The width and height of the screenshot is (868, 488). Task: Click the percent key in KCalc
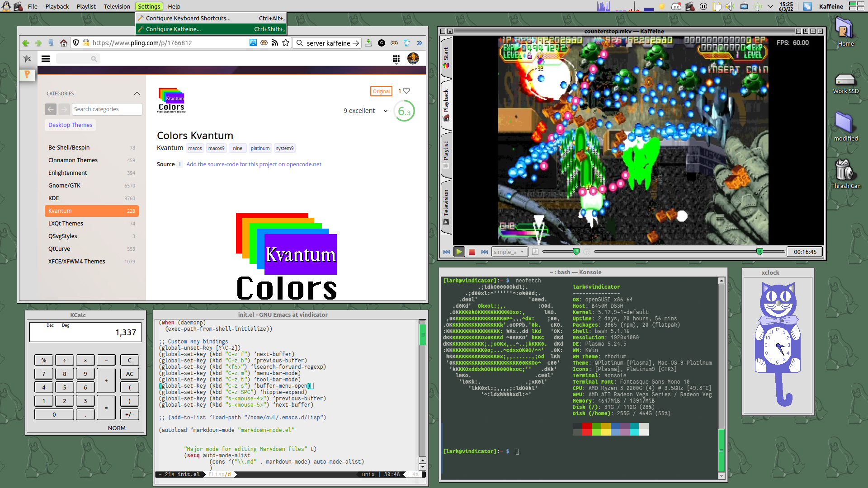click(x=44, y=361)
